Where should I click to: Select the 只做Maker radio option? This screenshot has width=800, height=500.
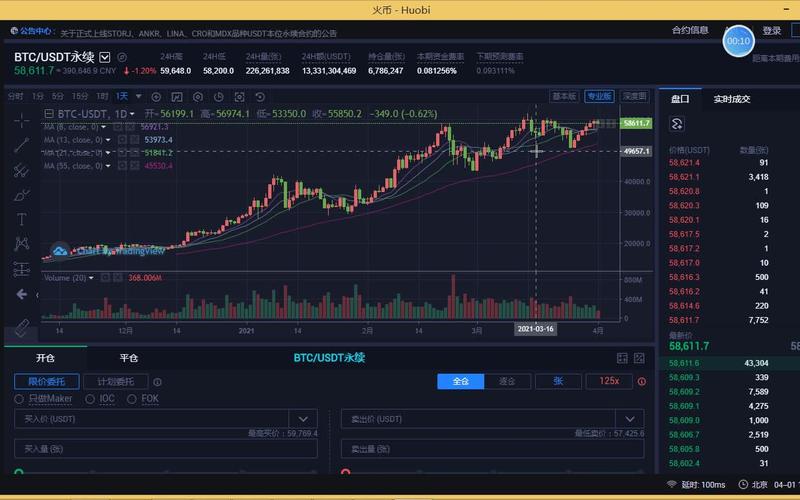19,399
